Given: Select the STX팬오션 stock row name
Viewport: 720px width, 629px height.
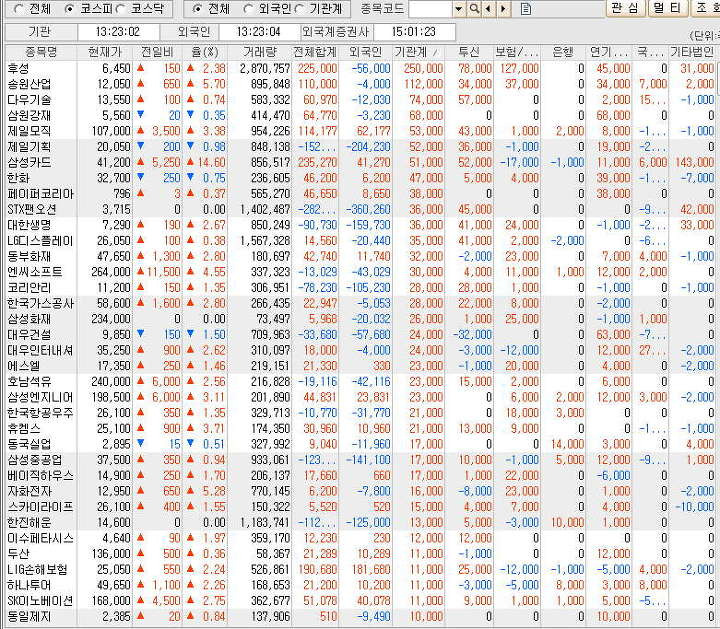Looking at the screenshot, I should click(x=32, y=209).
